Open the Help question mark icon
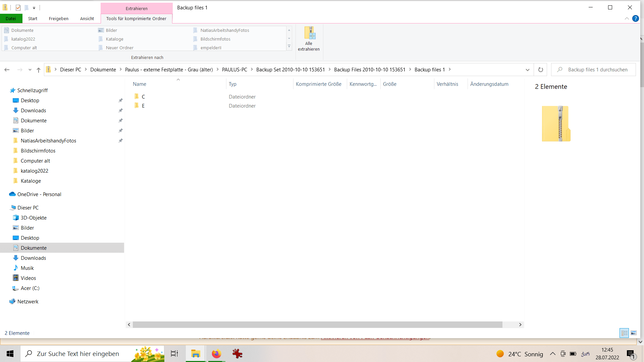This screenshot has height=362, width=644. 635,18
